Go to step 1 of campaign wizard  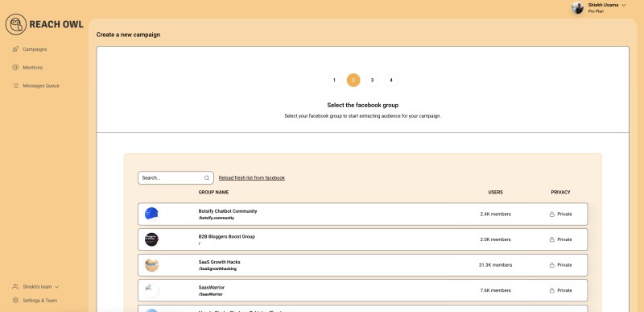334,80
